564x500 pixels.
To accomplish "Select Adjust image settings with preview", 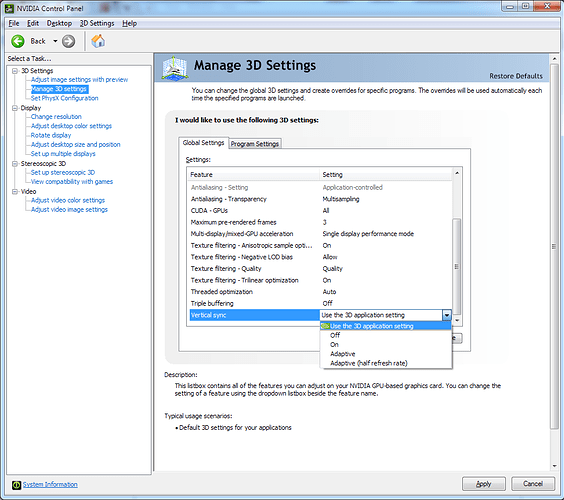I will 79,79.
